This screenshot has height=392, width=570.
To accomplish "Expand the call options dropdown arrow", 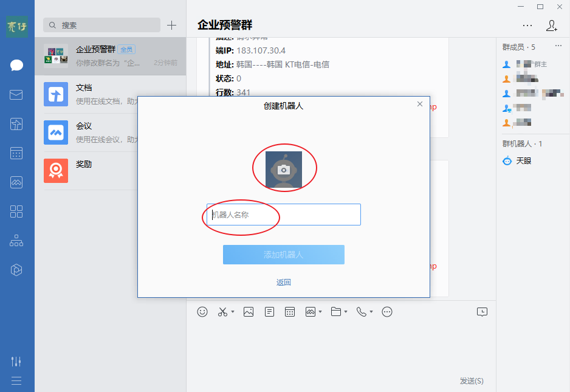I will 370,313.
